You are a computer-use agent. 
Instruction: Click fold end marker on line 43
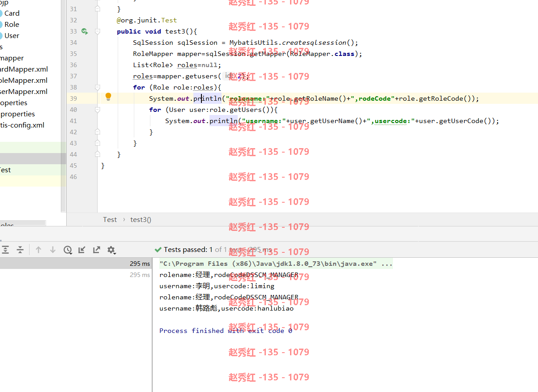98,143
